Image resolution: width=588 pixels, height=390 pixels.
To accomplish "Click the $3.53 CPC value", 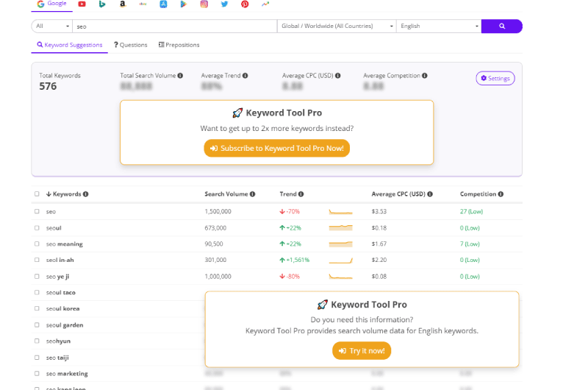I will pyautogui.click(x=379, y=211).
